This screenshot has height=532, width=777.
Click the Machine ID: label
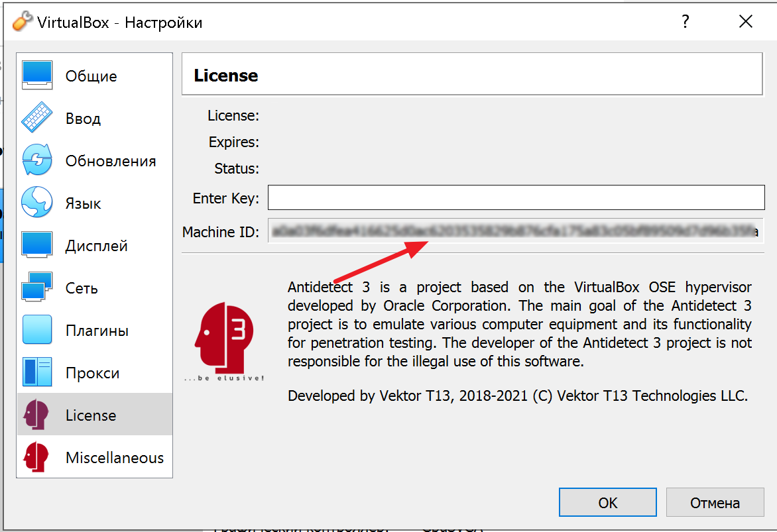pyautogui.click(x=221, y=232)
